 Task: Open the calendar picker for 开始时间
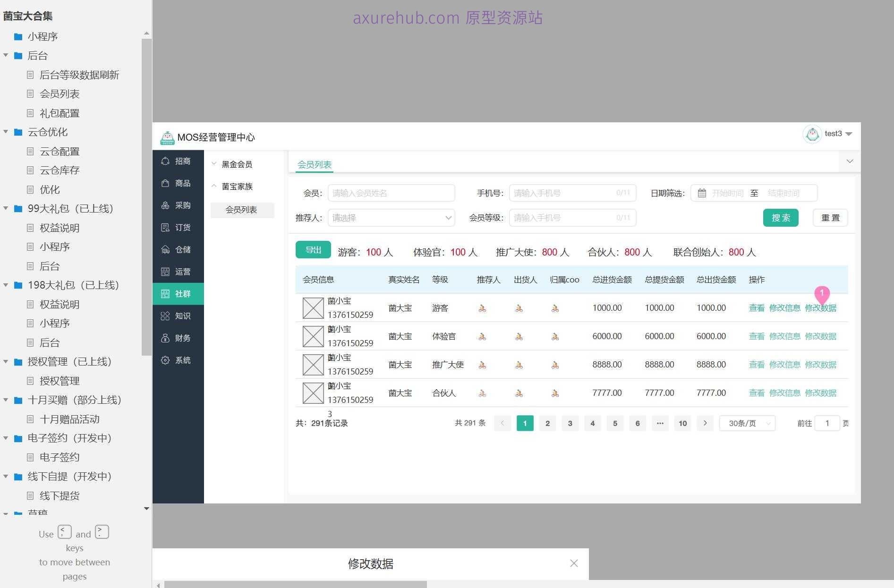pyautogui.click(x=702, y=193)
